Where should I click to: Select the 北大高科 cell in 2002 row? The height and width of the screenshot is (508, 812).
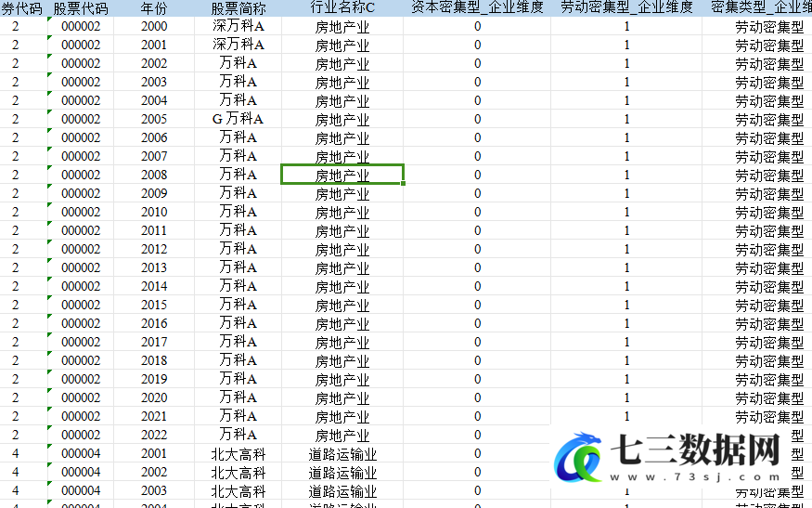coord(238,473)
